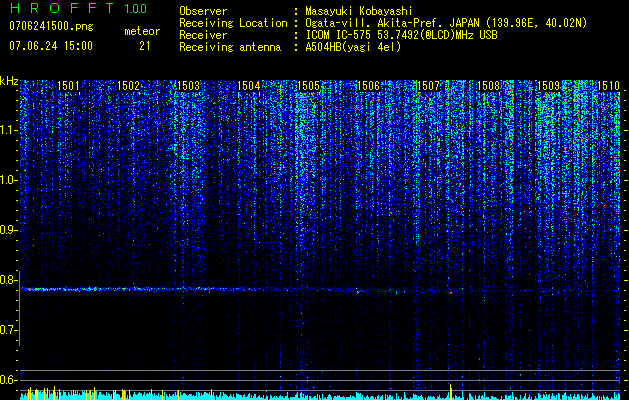The height and width of the screenshot is (400, 629).
Task: Click the 0.7 frequency axis label
Action: (x=9, y=330)
